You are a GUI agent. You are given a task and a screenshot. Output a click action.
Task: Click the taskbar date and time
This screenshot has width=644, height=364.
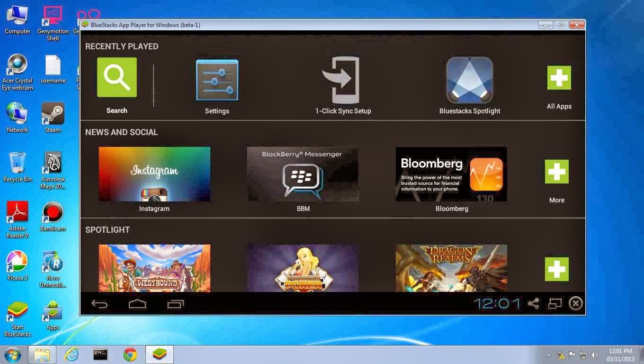621,355
